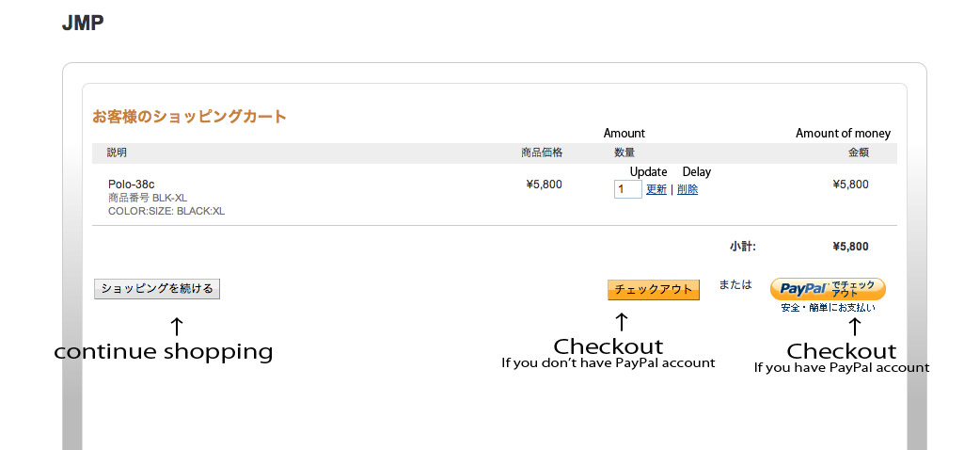The height and width of the screenshot is (450, 980).
Task: Click the 安全・簡単にお支払い text under PayPal
Action: [829, 308]
